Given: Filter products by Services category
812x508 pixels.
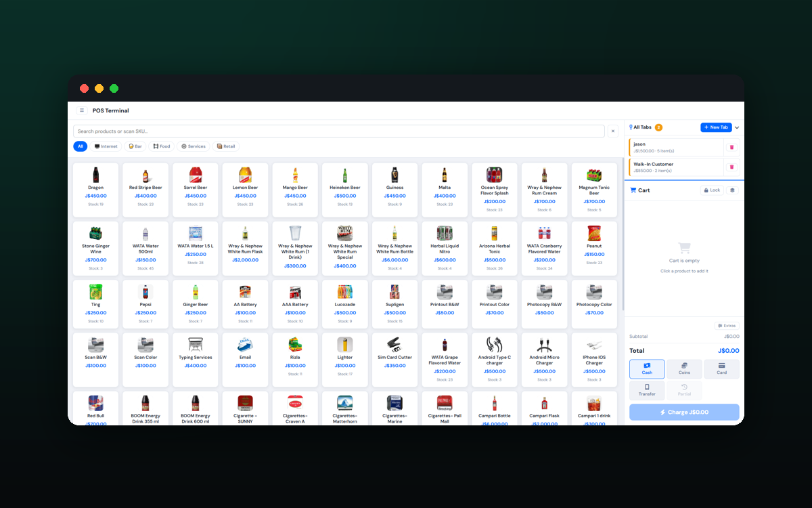Looking at the screenshot, I should 194,146.
